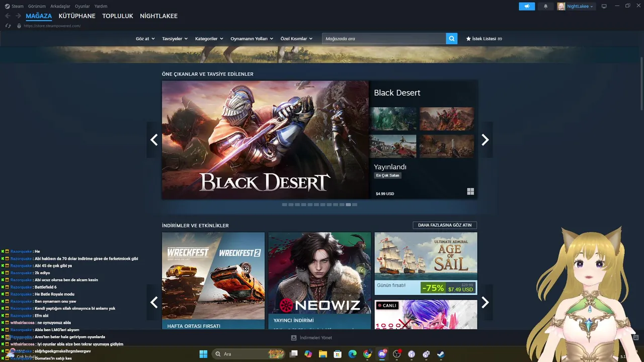This screenshot has height=362, width=644.
Task: Show next featured game with right arrow
Action: point(485,140)
